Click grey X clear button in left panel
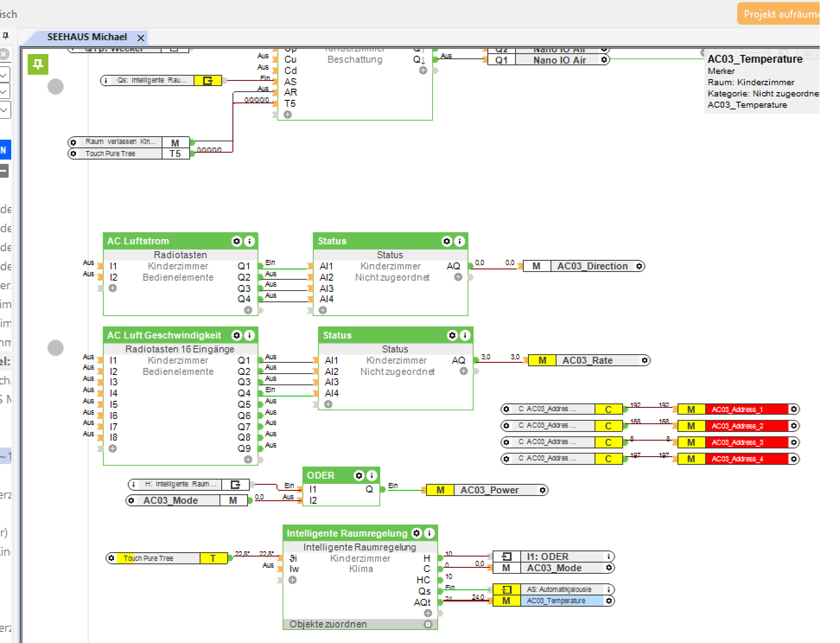Viewport: 840px width, 643px height. click(x=4, y=54)
